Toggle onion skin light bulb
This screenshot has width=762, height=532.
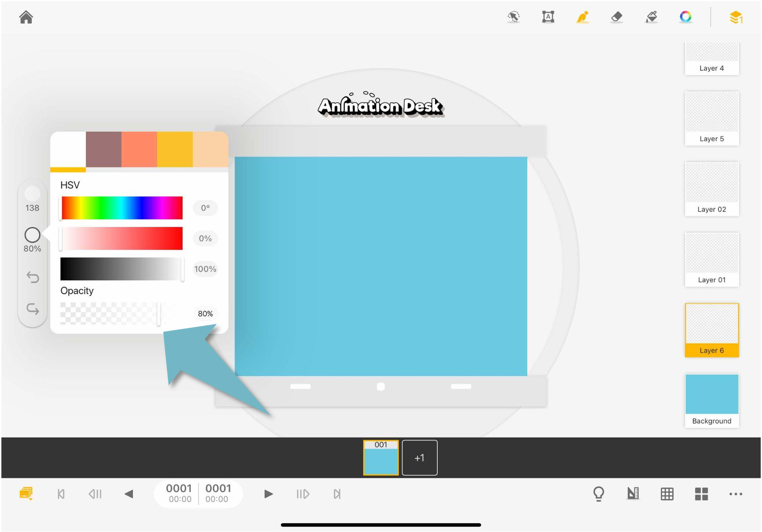(x=599, y=494)
